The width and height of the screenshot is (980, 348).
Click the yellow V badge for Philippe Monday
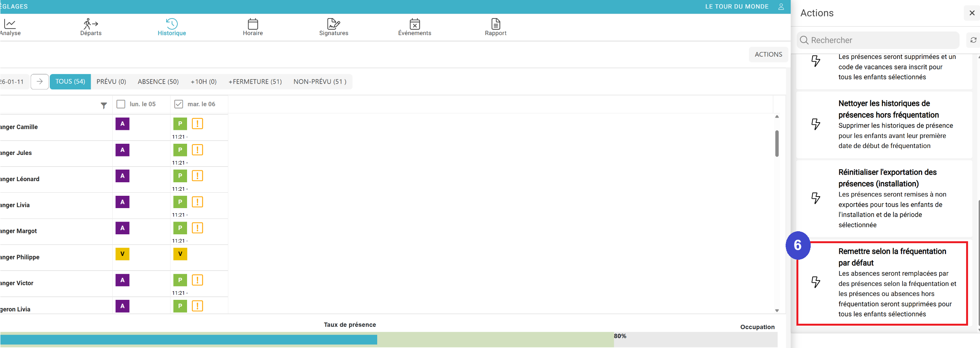122,254
